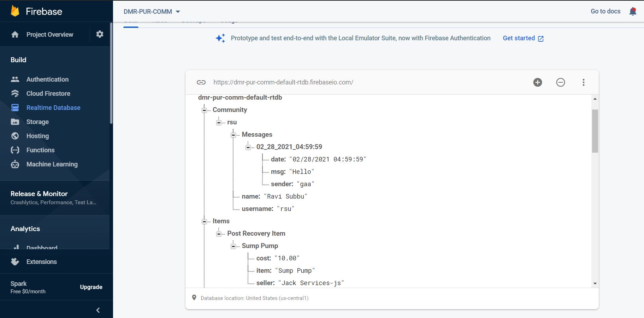Collapse the Post Recovery Item node

219,234
